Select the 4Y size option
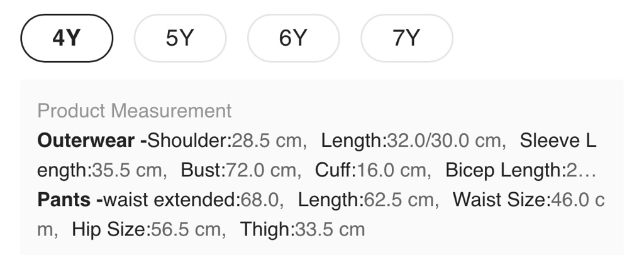This screenshot has width=644, height=255. [67, 38]
